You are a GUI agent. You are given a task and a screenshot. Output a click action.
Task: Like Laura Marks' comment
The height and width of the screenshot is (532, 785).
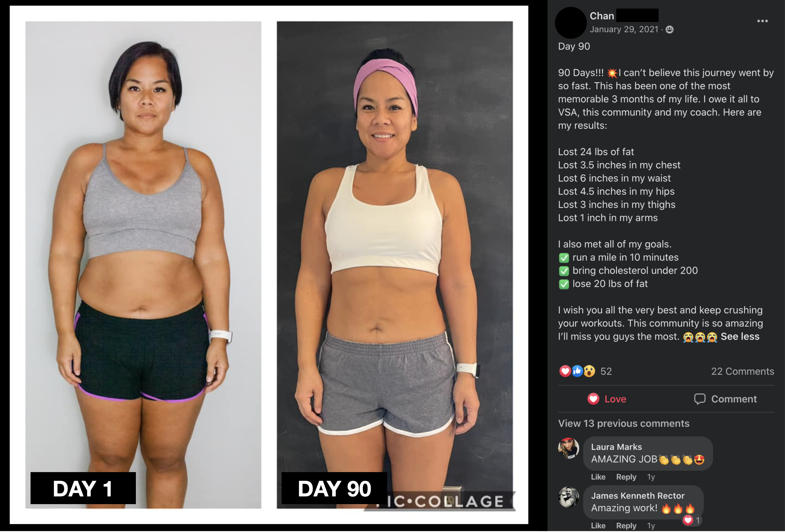tap(598, 477)
